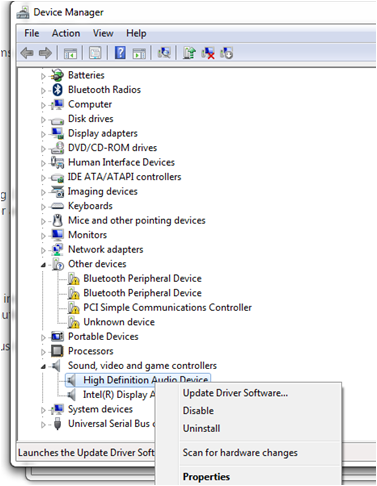The image size is (377, 486).
Task: Click the DVD/CD-ROM drives icon
Action: click(57, 148)
